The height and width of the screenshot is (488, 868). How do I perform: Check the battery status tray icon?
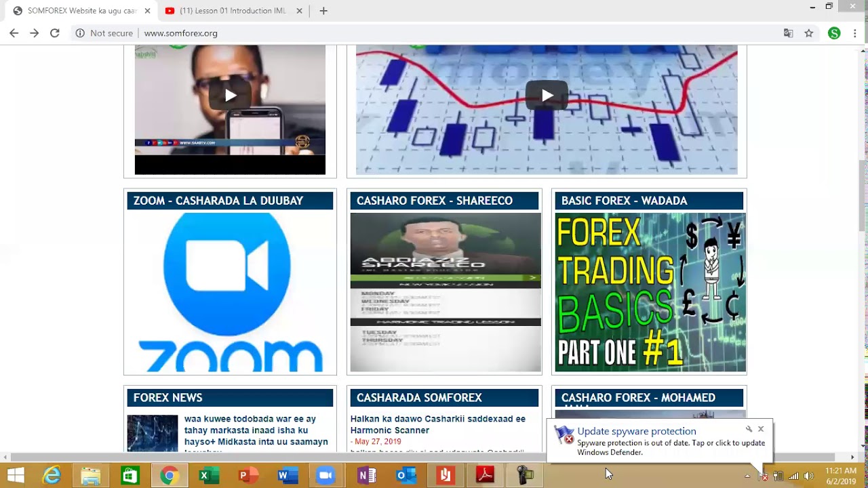tap(778, 476)
